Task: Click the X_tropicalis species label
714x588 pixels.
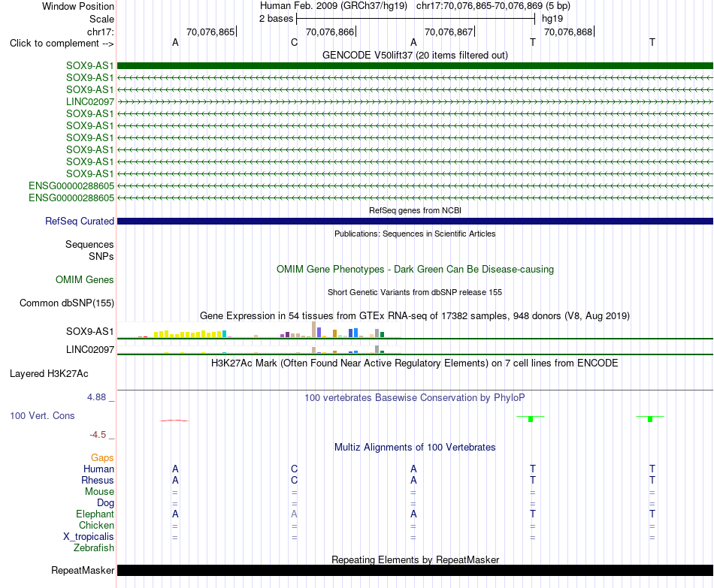Action: [x=89, y=537]
